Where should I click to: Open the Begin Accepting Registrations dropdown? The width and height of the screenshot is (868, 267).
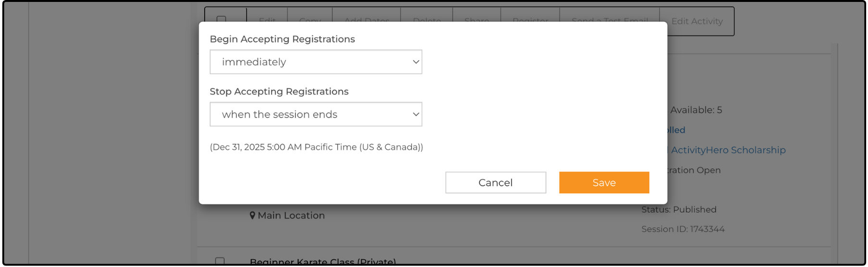point(316,62)
